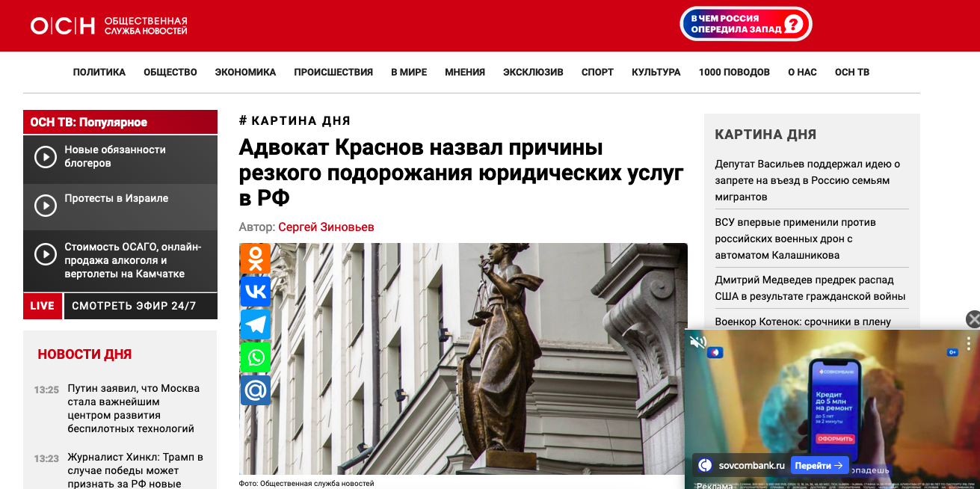This screenshot has width=980, height=489.
Task: Click the 'ОСН ТВ: Популярное' header
Action: tap(120, 122)
